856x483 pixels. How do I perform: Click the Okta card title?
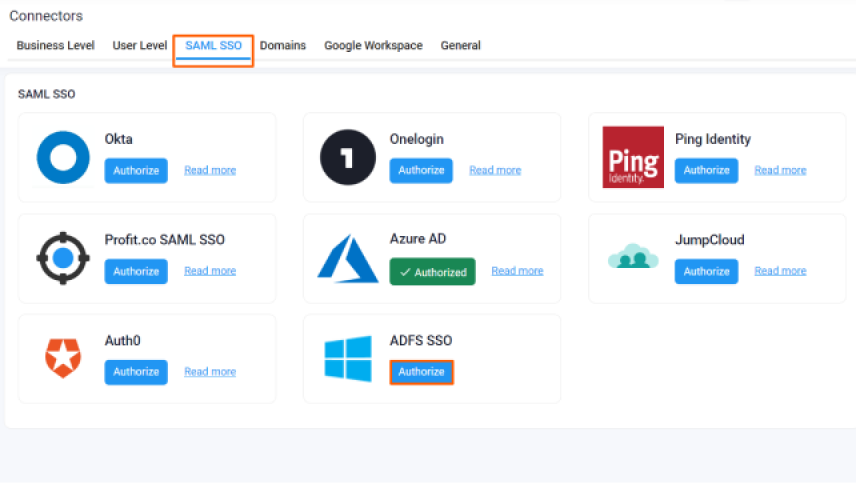click(x=118, y=139)
